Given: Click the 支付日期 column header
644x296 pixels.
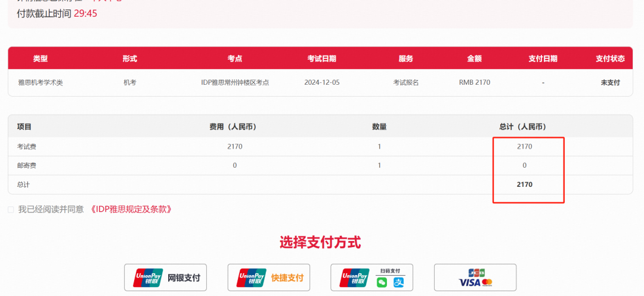Looking at the screenshot, I should coord(543,58).
